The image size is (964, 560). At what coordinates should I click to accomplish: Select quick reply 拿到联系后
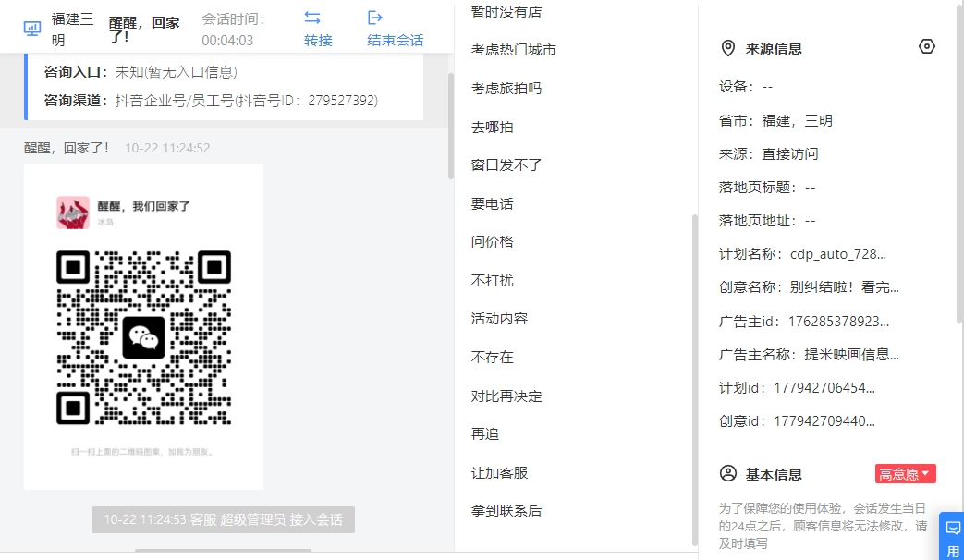tap(506, 511)
